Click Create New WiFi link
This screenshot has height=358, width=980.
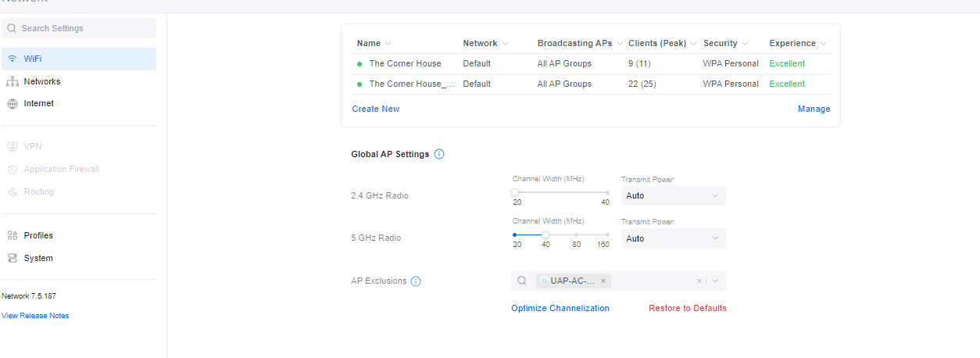(x=375, y=109)
